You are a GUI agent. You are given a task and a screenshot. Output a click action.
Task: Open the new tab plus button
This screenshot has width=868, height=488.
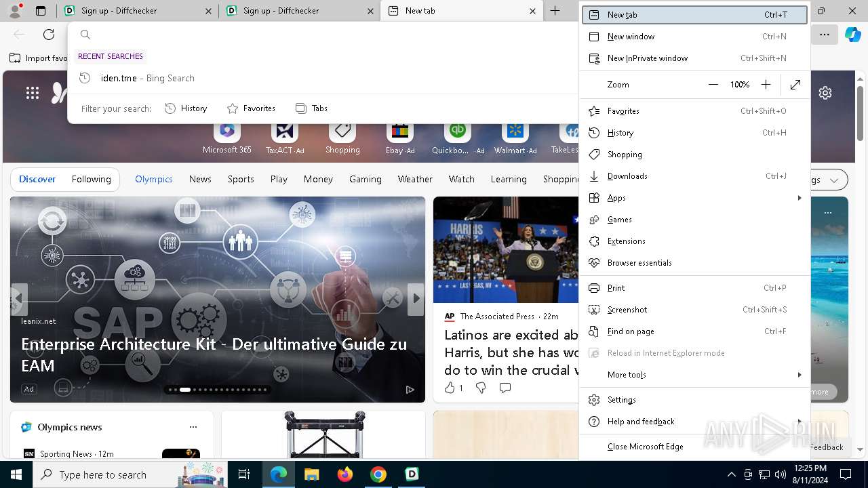[555, 11]
